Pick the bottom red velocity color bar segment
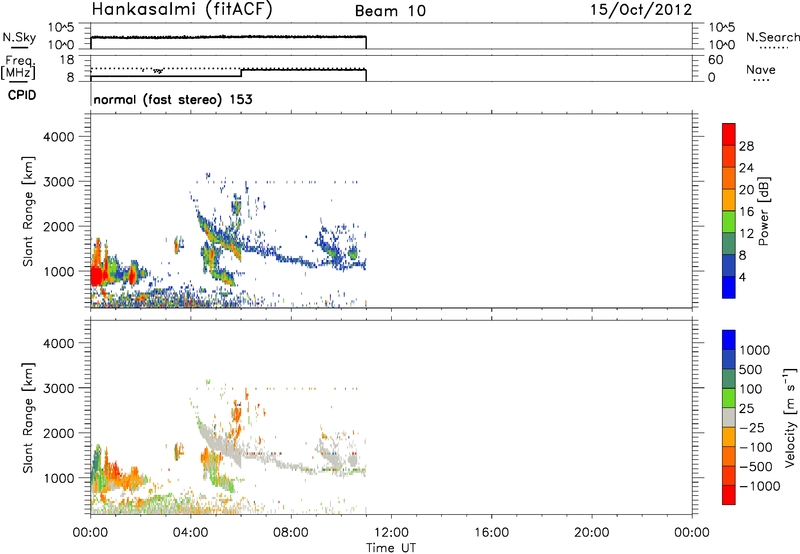The image size is (800, 554). tap(729, 495)
